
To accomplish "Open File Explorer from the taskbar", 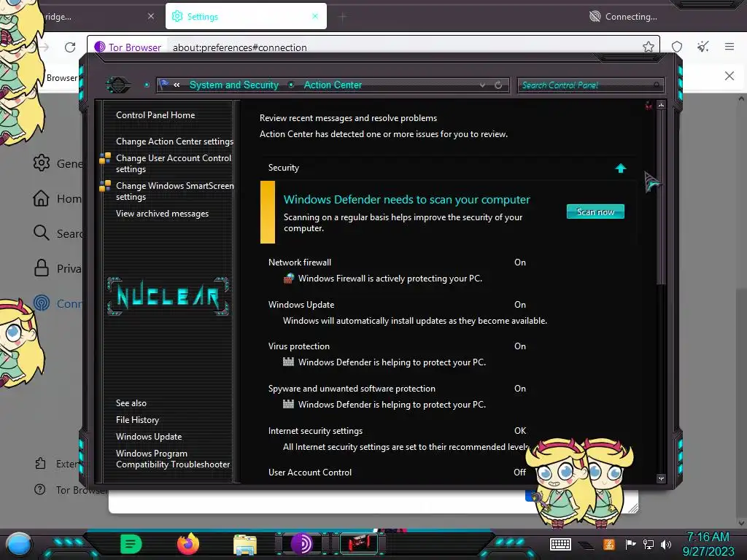I will click(x=245, y=545).
